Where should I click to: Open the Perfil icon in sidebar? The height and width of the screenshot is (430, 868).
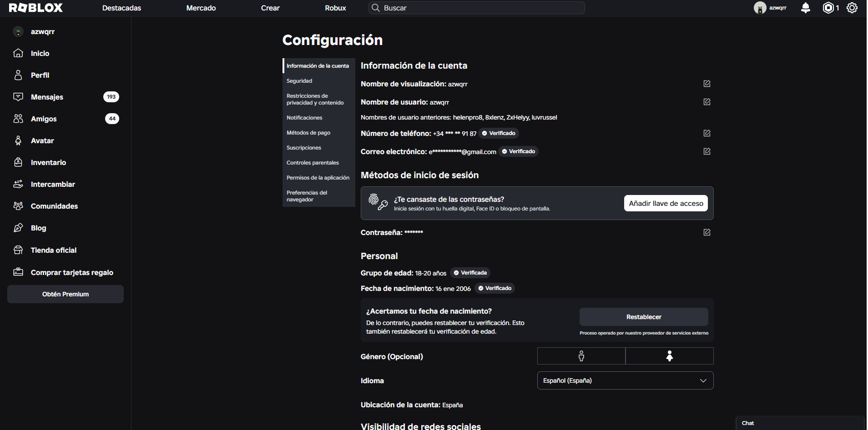tap(18, 75)
